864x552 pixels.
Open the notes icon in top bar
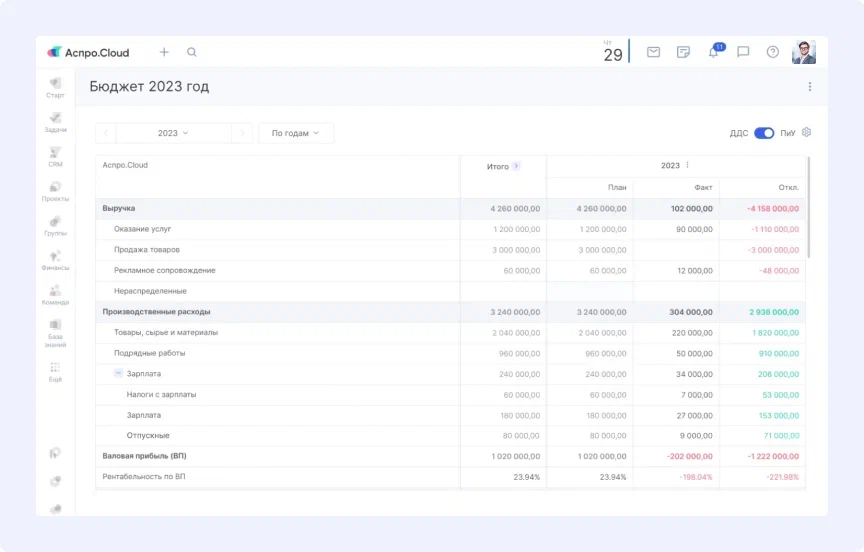683,52
